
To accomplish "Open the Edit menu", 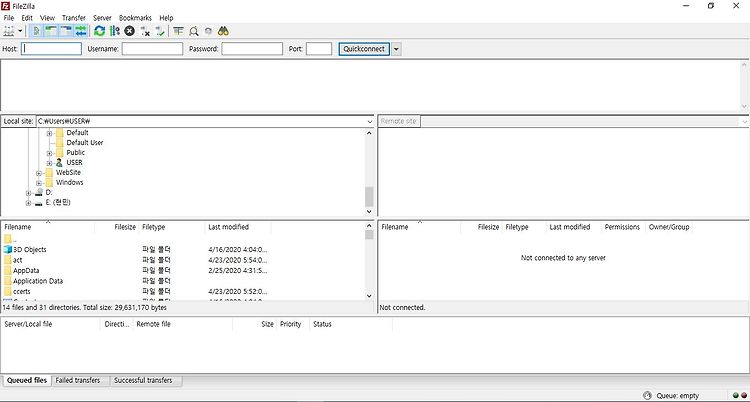I will (27, 18).
